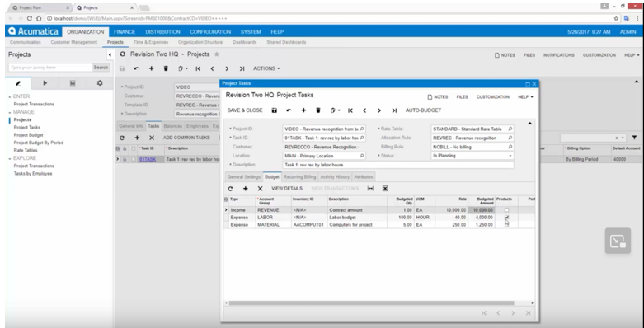Go to last record in Project Tasks toolbar

tap(394, 110)
